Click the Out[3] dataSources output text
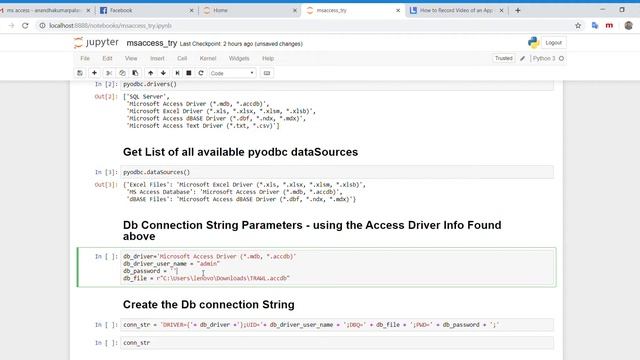Viewport: 640px width, 360px height. click(x=244, y=192)
